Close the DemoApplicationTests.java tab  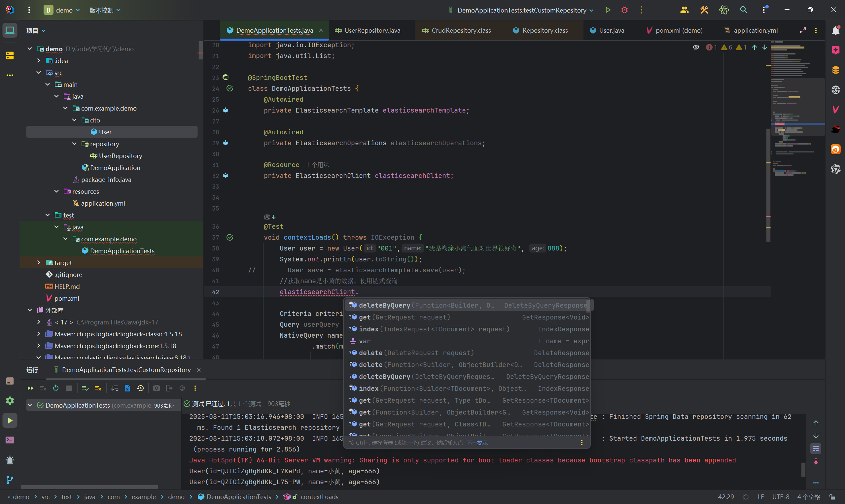tap(321, 31)
